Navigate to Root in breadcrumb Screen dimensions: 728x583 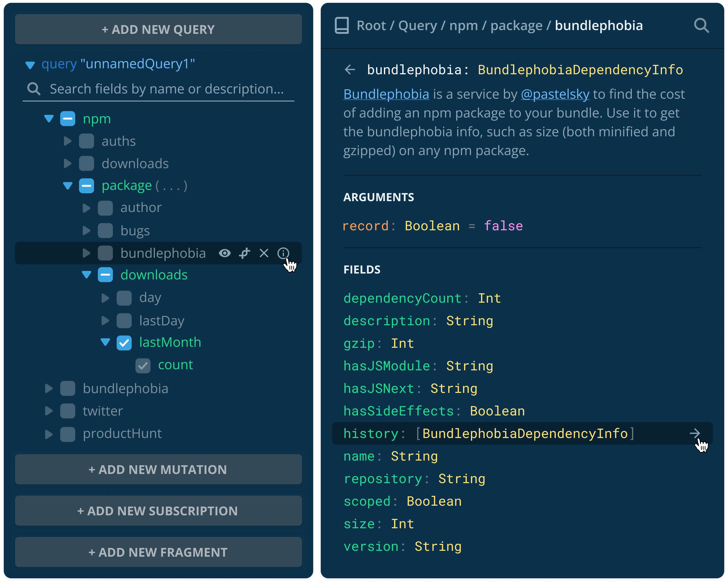pyautogui.click(x=371, y=26)
